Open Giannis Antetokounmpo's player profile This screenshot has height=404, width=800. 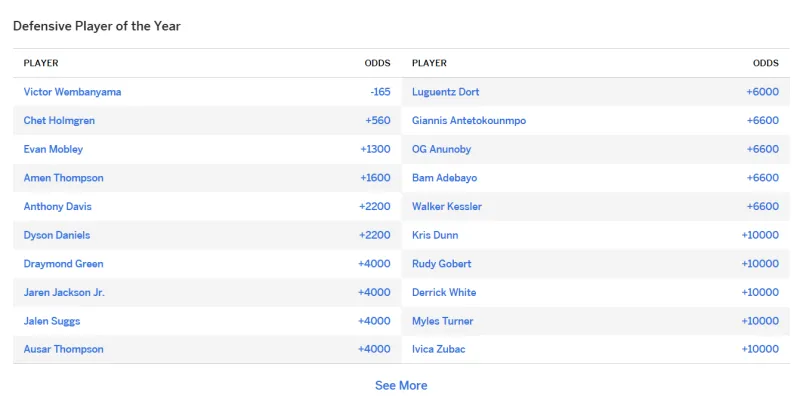pyautogui.click(x=468, y=121)
